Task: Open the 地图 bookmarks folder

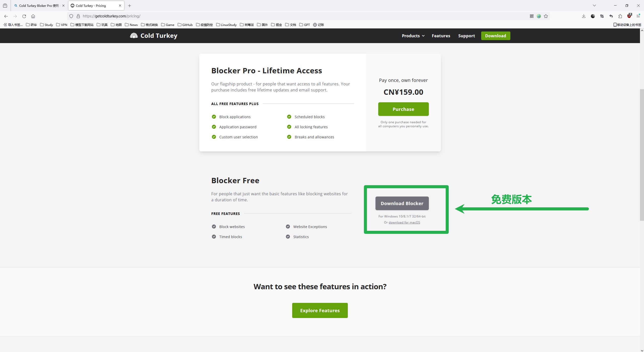Action: tap(116, 25)
